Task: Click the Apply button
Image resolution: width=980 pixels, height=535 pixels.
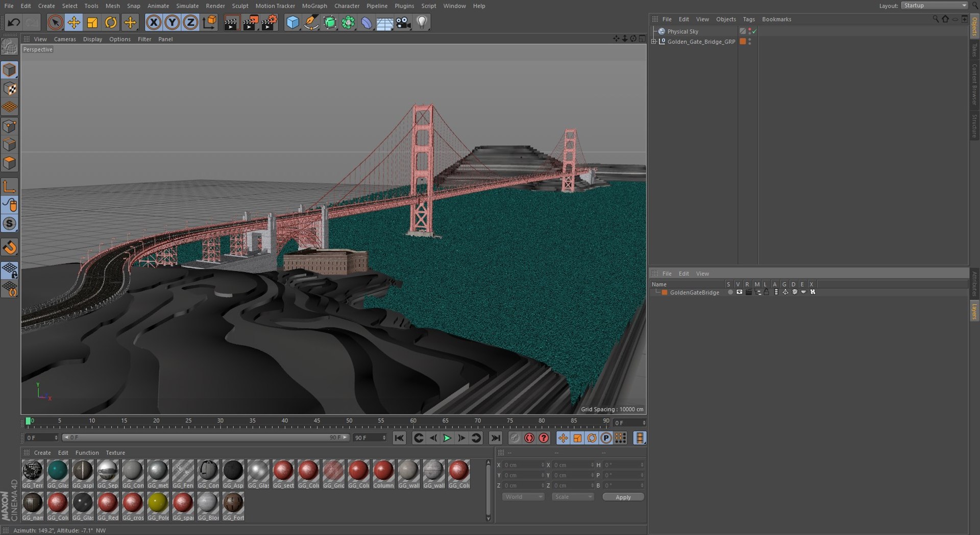Action: coord(623,497)
